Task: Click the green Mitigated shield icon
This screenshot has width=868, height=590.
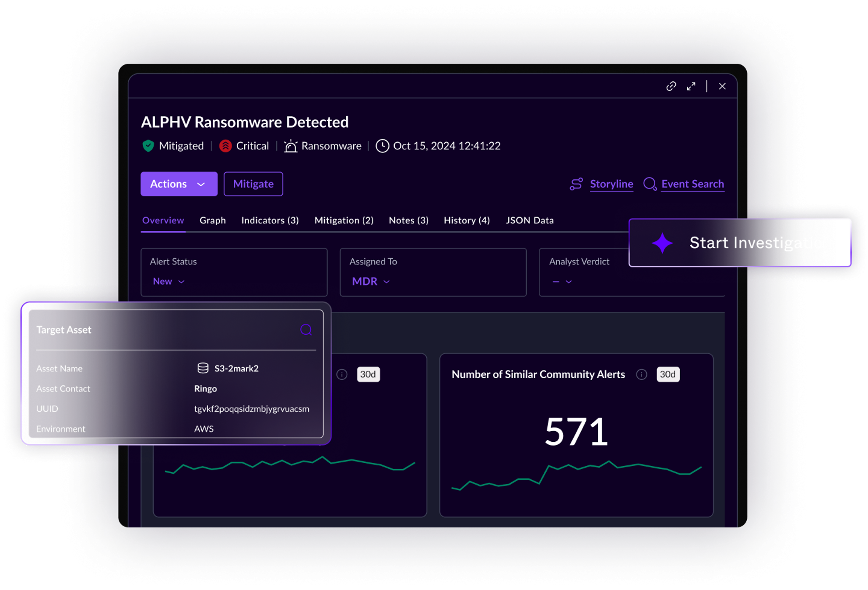Action: [148, 146]
